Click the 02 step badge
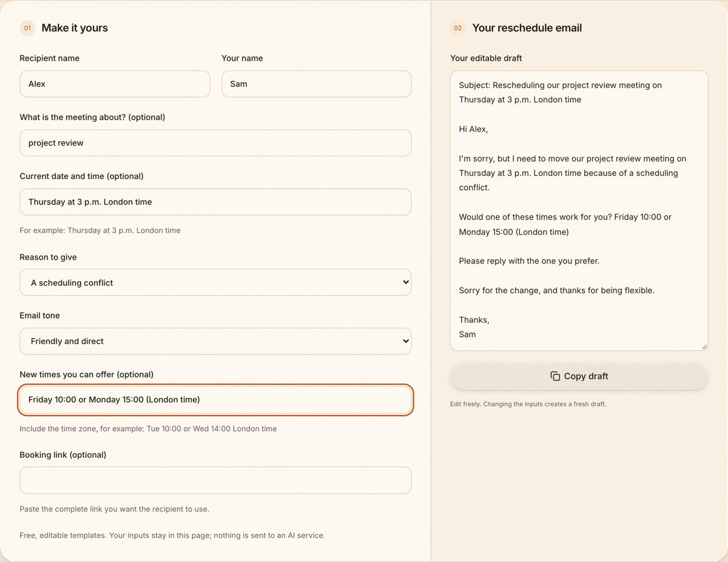728x562 pixels. point(458,28)
